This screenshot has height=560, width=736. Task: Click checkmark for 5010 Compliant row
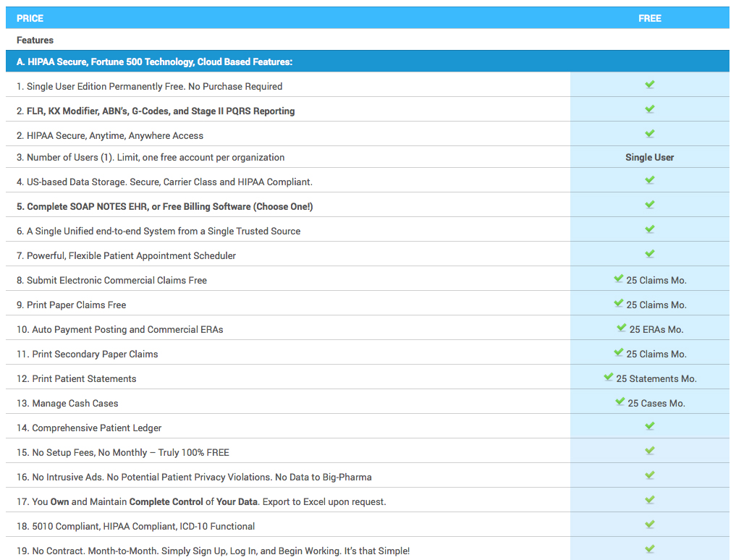click(650, 525)
